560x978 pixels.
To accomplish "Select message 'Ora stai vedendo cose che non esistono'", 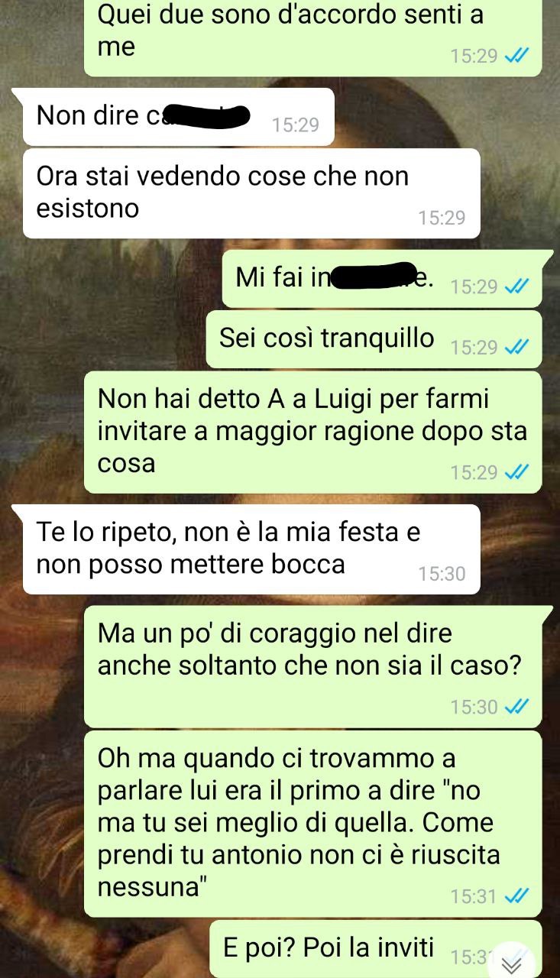I will tap(251, 193).
